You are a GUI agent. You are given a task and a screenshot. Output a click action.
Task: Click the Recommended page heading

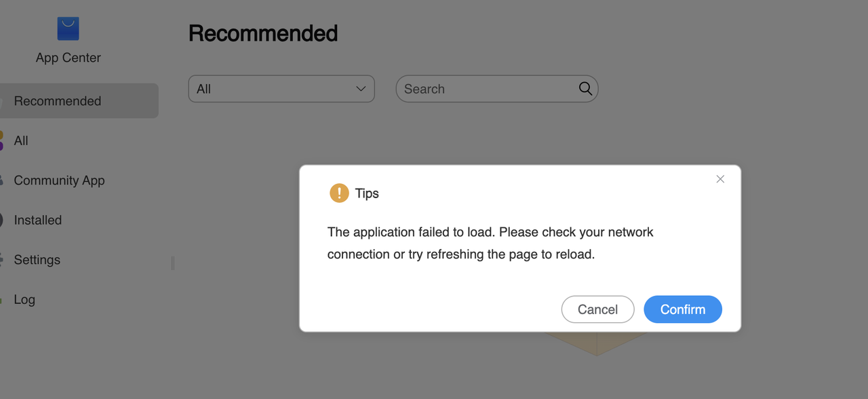click(263, 33)
